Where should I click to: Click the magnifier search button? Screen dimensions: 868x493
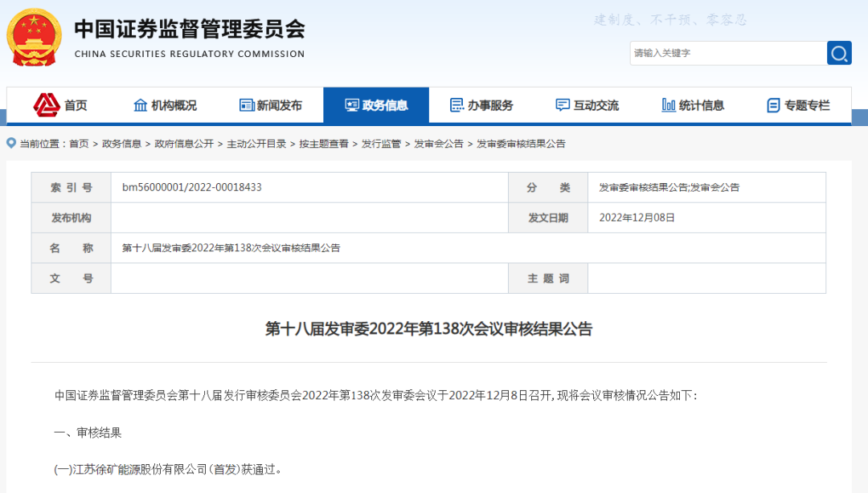pyautogui.click(x=839, y=53)
